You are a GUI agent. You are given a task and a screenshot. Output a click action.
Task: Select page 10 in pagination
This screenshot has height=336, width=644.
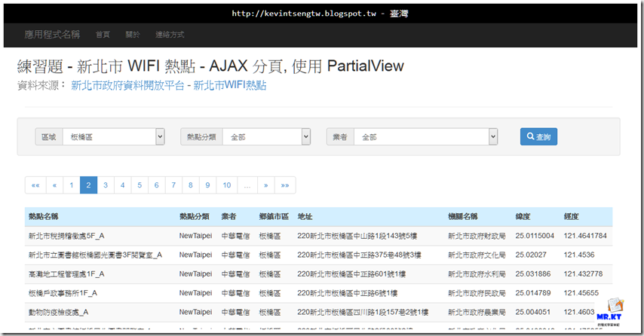click(227, 185)
